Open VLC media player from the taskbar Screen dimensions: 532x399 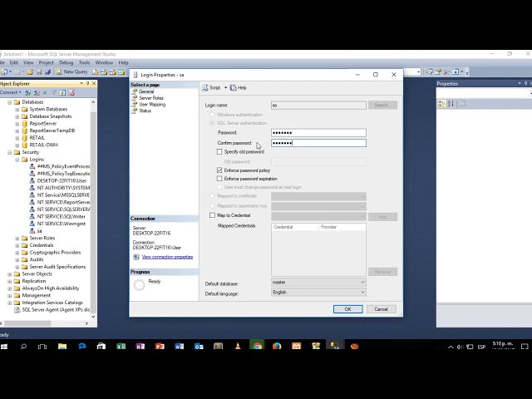point(238,347)
